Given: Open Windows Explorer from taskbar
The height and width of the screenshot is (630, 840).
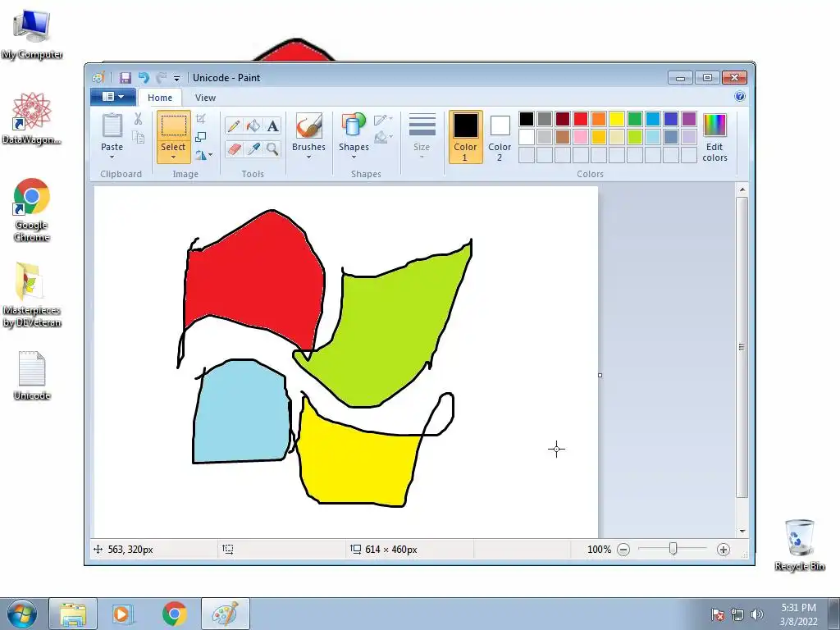Looking at the screenshot, I should click(x=73, y=614).
